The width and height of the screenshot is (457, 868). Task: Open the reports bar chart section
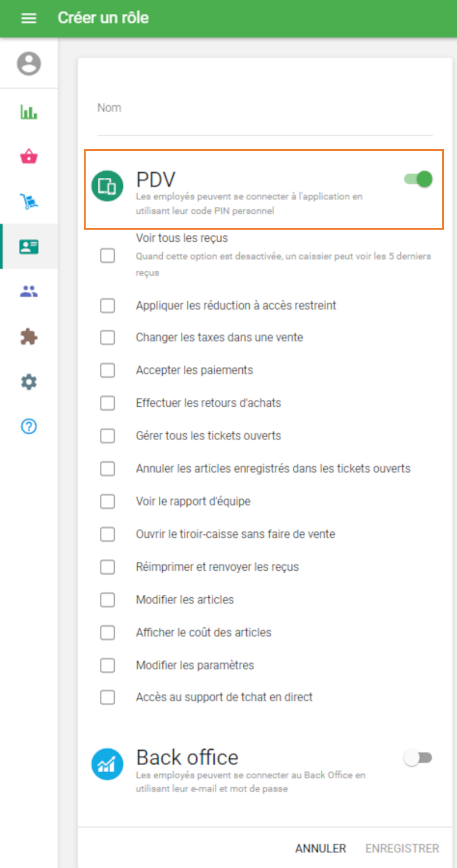(x=29, y=112)
